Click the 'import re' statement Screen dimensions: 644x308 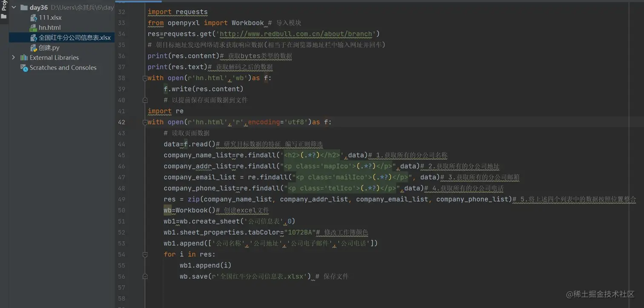[166, 111]
